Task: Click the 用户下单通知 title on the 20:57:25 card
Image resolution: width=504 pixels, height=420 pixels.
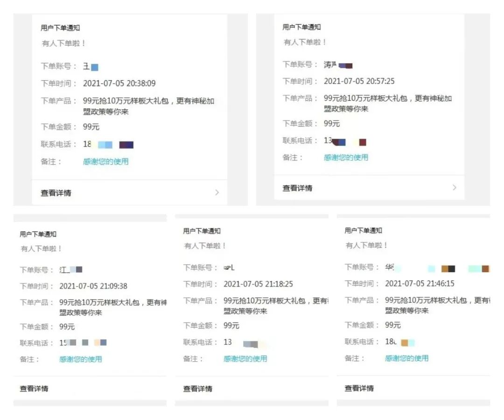Action: pos(301,27)
